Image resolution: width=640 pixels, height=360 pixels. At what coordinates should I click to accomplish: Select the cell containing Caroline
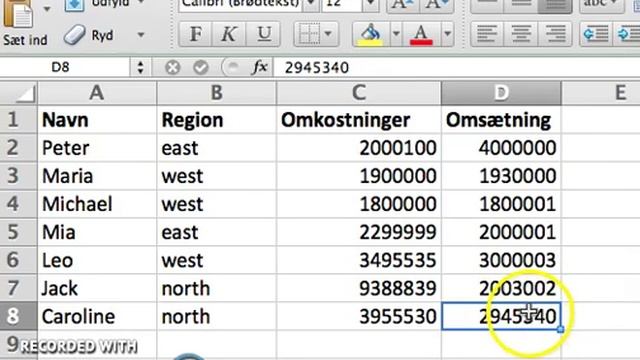click(x=97, y=316)
